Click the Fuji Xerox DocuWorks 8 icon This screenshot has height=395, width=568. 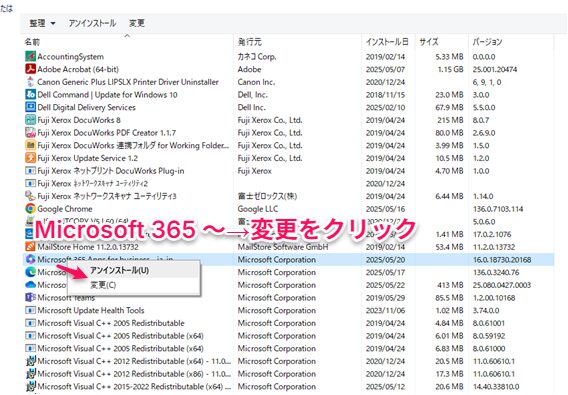click(x=30, y=120)
